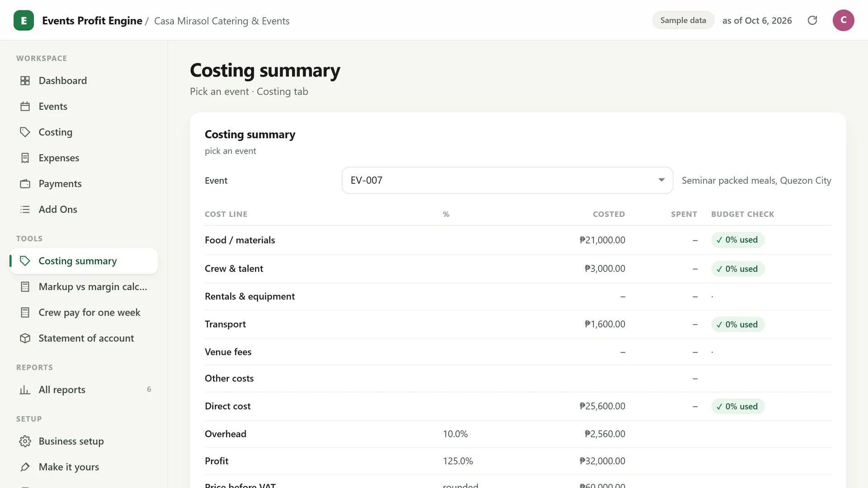Viewport: 868px width, 488px height.
Task: Open Statement of account tool
Action: pyautogui.click(x=84, y=338)
